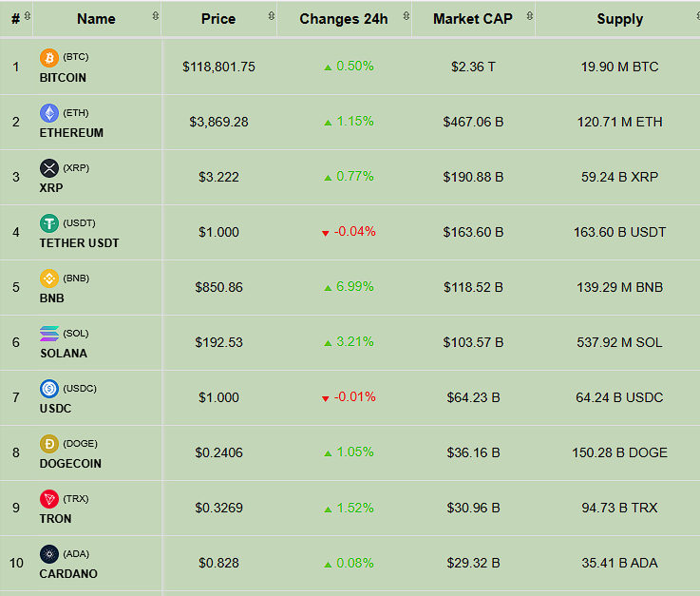Click the XRP black logo icon

tap(49, 168)
